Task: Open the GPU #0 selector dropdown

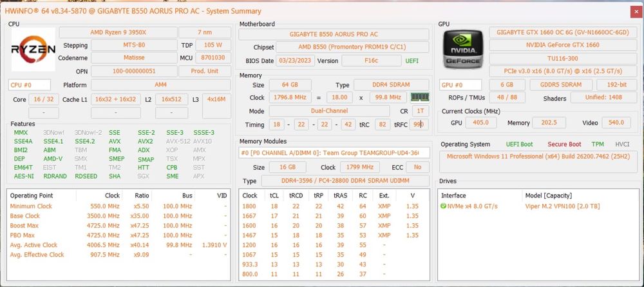Action: pos(460,85)
